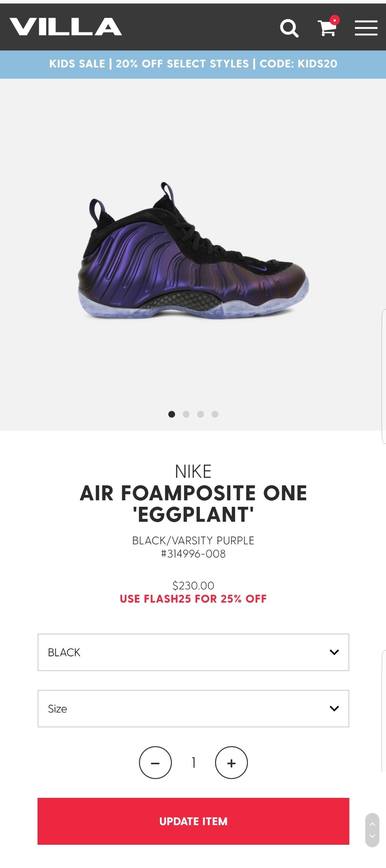Expand the BLACK color dropdown

(x=193, y=652)
